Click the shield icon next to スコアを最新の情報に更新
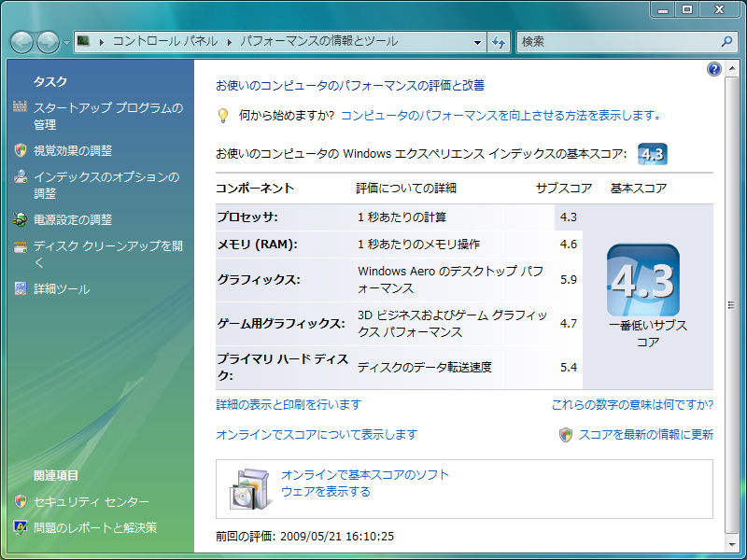Screen dimensions: 747x560 (566, 435)
